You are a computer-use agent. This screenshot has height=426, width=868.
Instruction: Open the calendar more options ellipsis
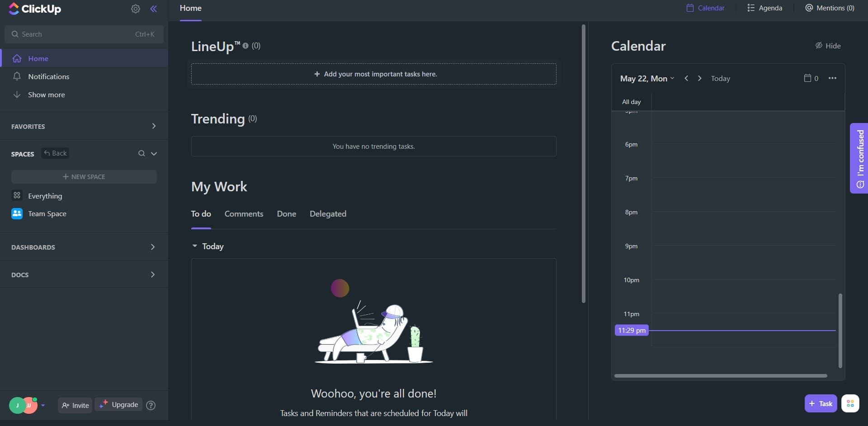833,78
